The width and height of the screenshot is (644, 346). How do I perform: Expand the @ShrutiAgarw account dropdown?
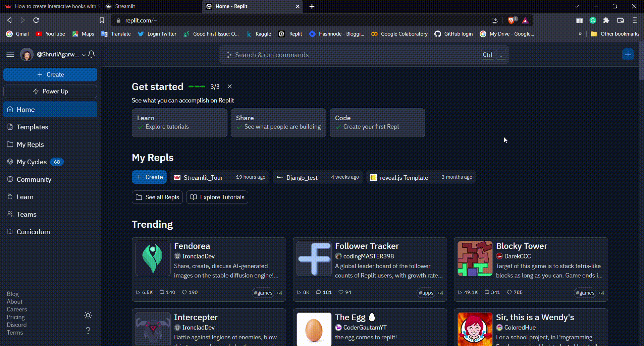coord(84,55)
